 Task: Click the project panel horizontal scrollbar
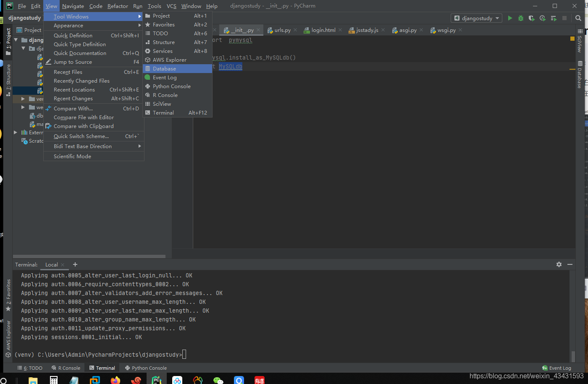(x=89, y=256)
